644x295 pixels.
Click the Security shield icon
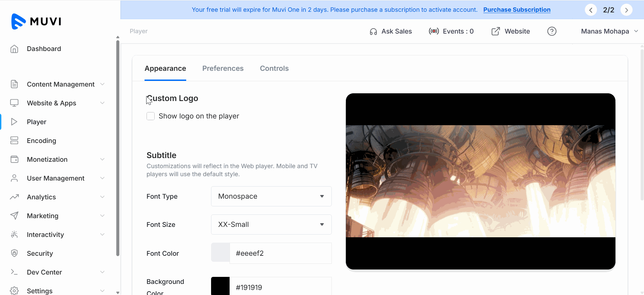click(14, 253)
